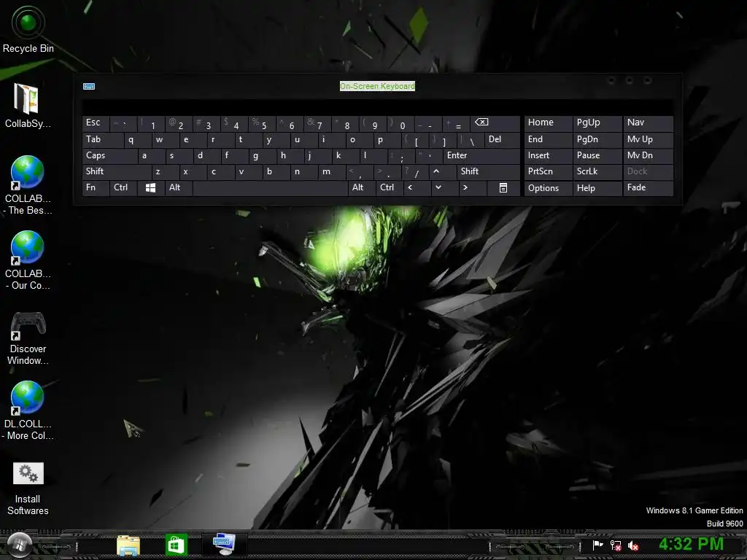
Task: Toggle the Caps lock key
Action: point(109,156)
